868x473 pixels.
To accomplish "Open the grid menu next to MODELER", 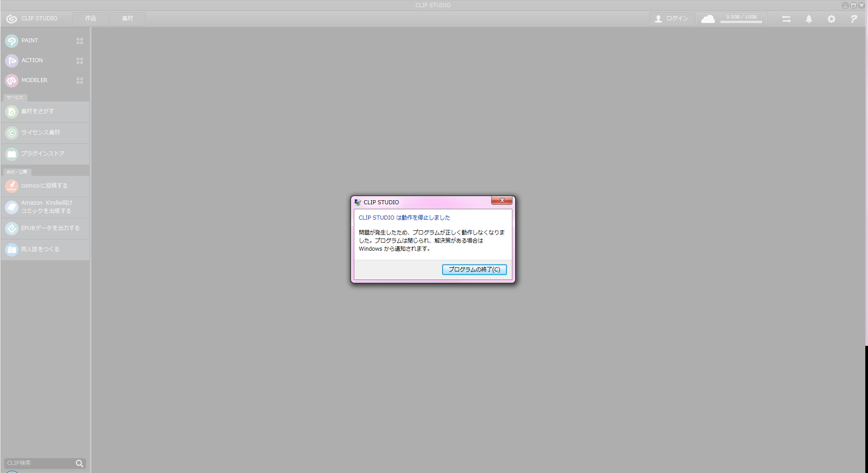I will tap(80, 81).
